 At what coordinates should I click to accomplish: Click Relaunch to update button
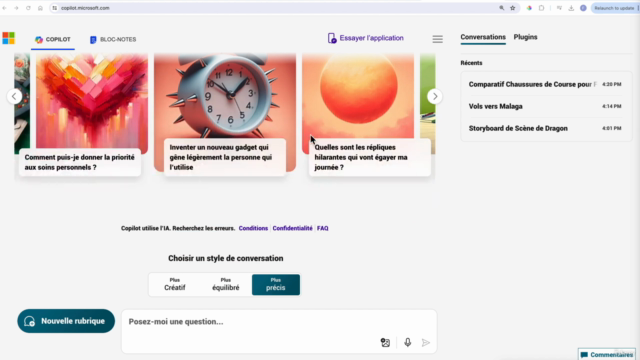(x=614, y=8)
